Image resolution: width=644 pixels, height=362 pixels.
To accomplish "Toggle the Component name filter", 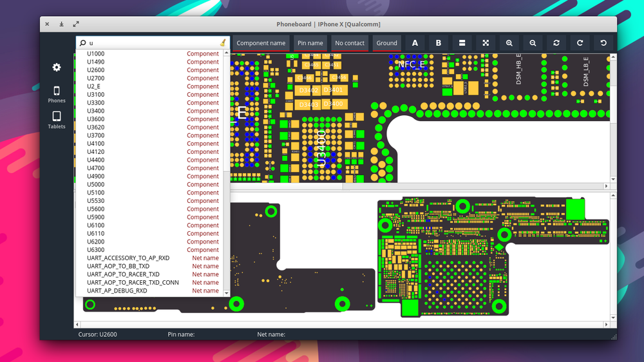I will [x=261, y=43].
